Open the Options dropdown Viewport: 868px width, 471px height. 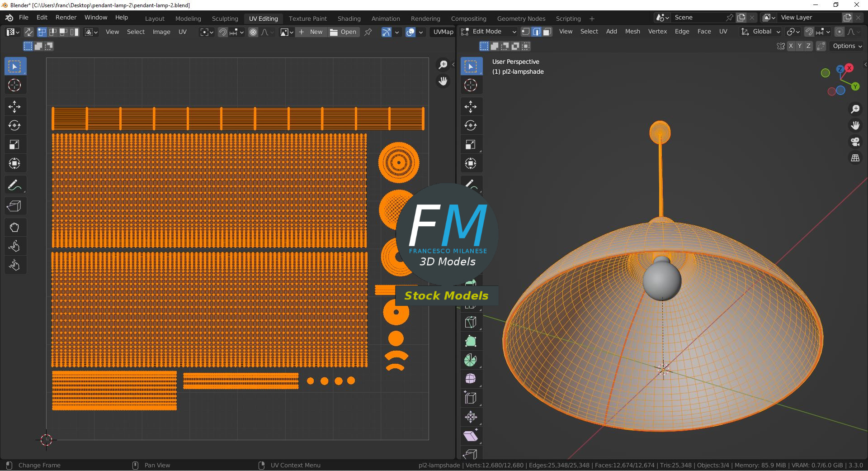(x=847, y=46)
